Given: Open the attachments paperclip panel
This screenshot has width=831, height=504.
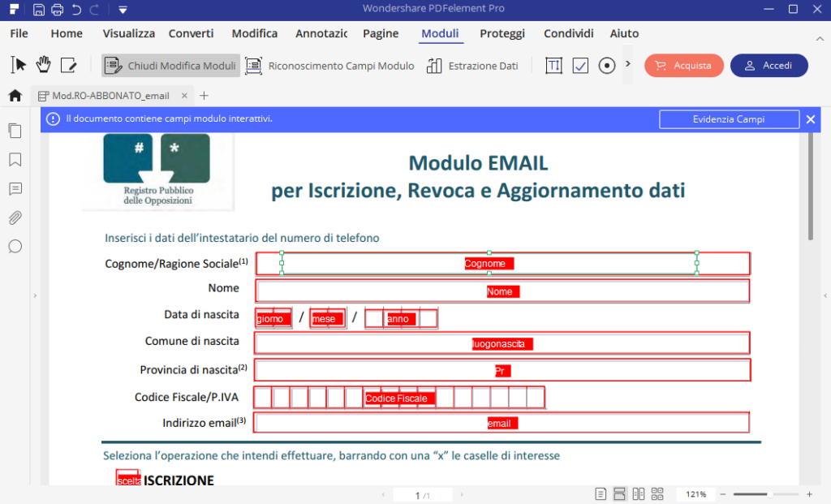Looking at the screenshot, I should click(x=15, y=218).
